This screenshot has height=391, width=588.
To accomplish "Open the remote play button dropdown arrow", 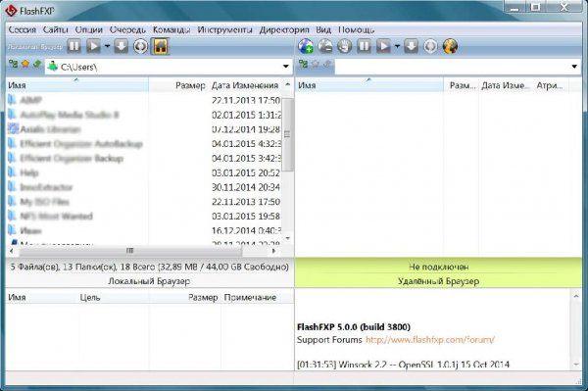I will pyautogui.click(x=397, y=46).
